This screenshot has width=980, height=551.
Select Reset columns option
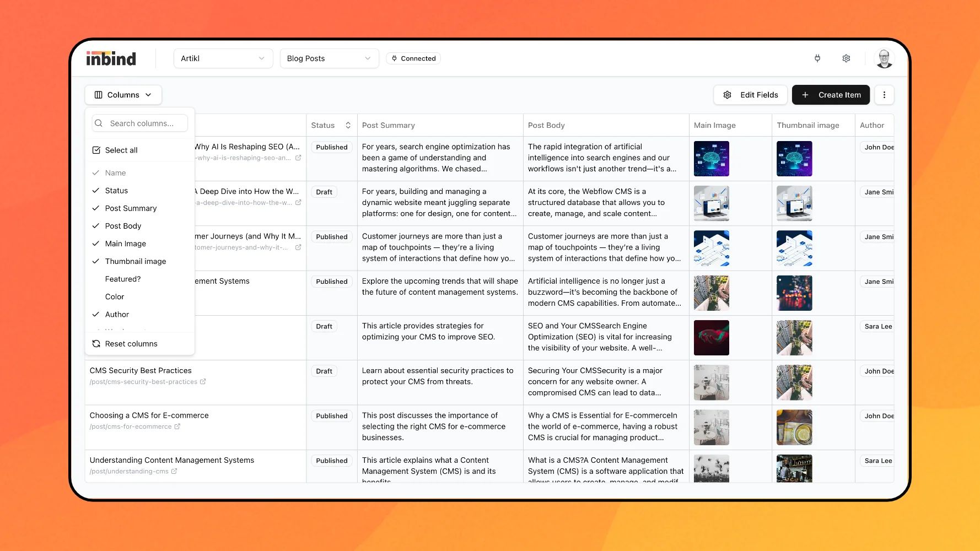(x=131, y=344)
